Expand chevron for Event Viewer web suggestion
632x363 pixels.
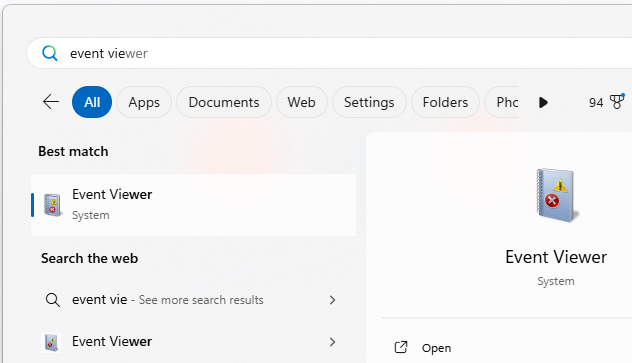pyautogui.click(x=332, y=342)
